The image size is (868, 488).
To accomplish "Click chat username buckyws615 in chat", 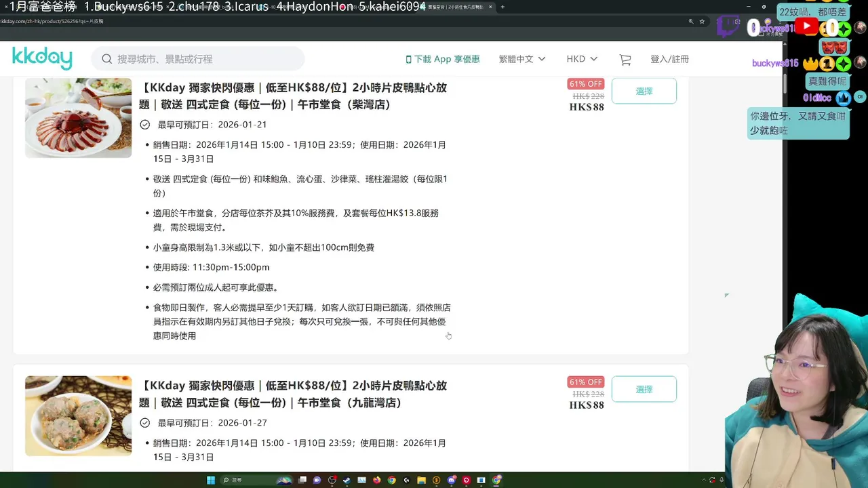I will pos(775,63).
